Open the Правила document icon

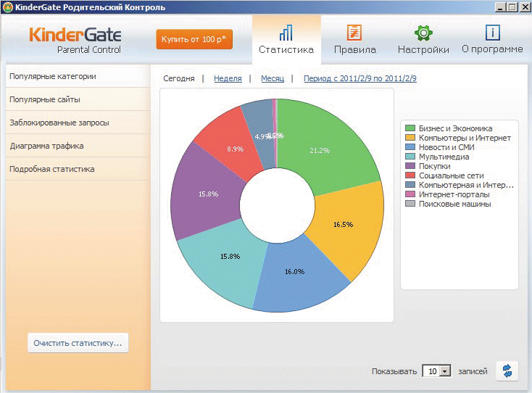point(354,33)
